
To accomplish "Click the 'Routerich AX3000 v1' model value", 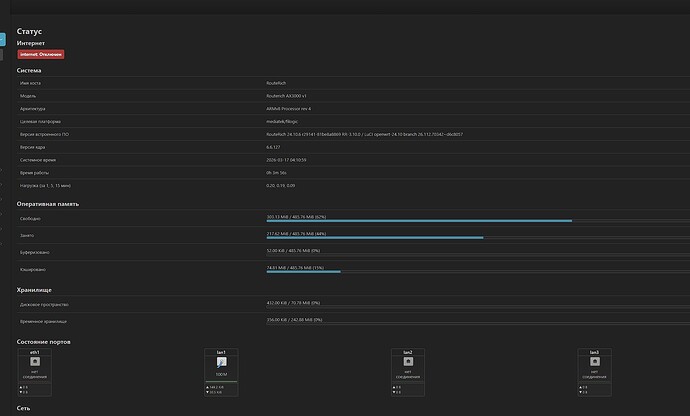I will tap(286, 96).
